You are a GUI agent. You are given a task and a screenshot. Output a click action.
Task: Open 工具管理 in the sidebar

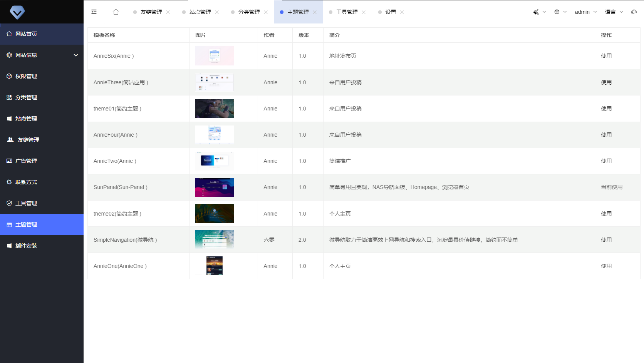(42, 203)
